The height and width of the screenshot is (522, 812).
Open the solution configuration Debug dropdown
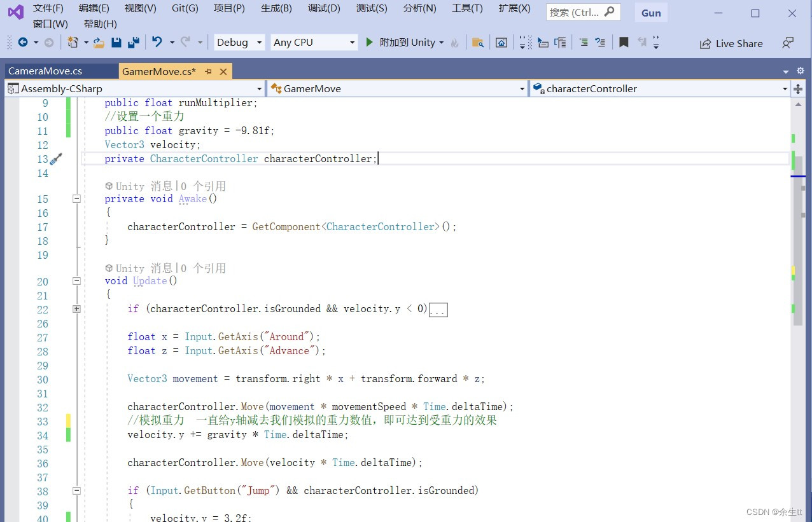[239, 42]
